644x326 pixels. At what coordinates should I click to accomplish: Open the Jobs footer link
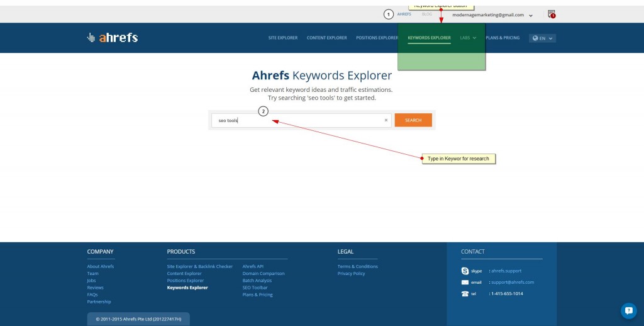pos(91,280)
